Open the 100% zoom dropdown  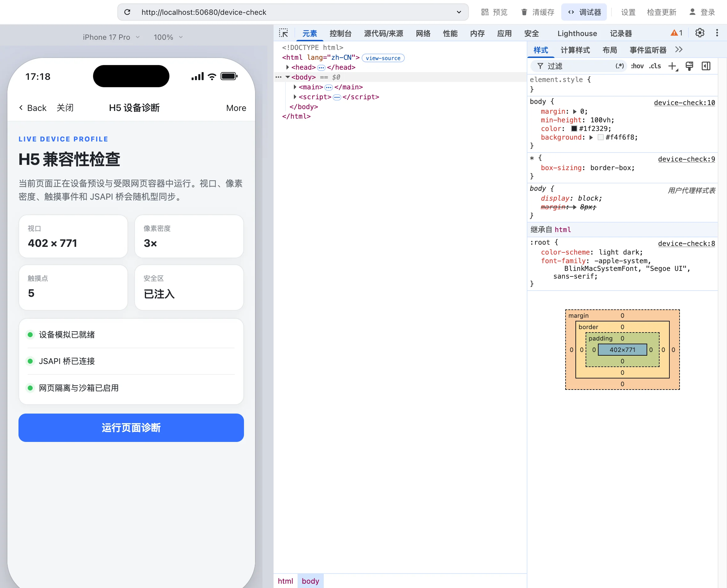tap(168, 37)
